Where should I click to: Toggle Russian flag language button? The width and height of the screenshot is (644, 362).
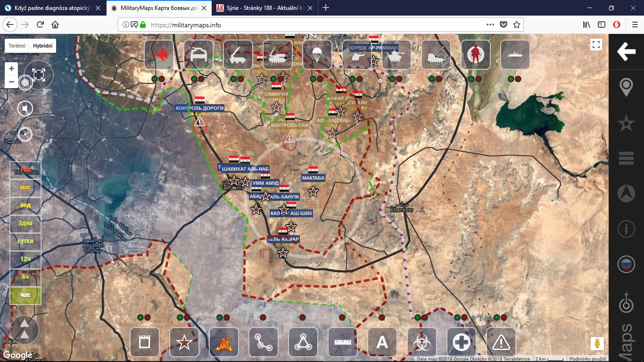coord(626,264)
